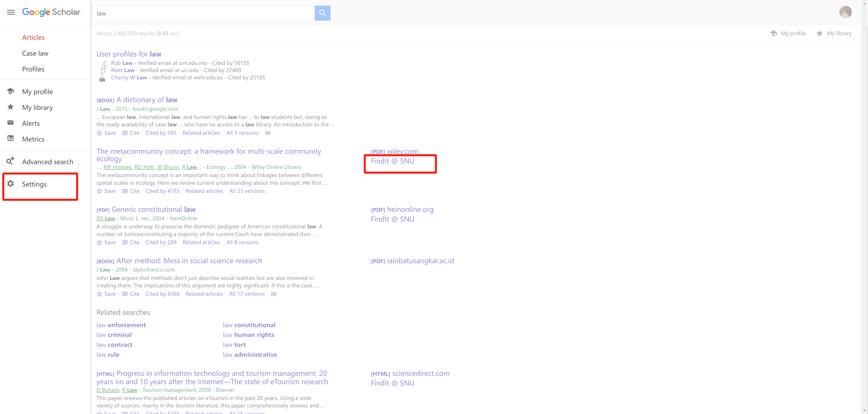This screenshot has width=868, height=414.
Task: Open After method: Mess in social science title
Action: point(189,261)
